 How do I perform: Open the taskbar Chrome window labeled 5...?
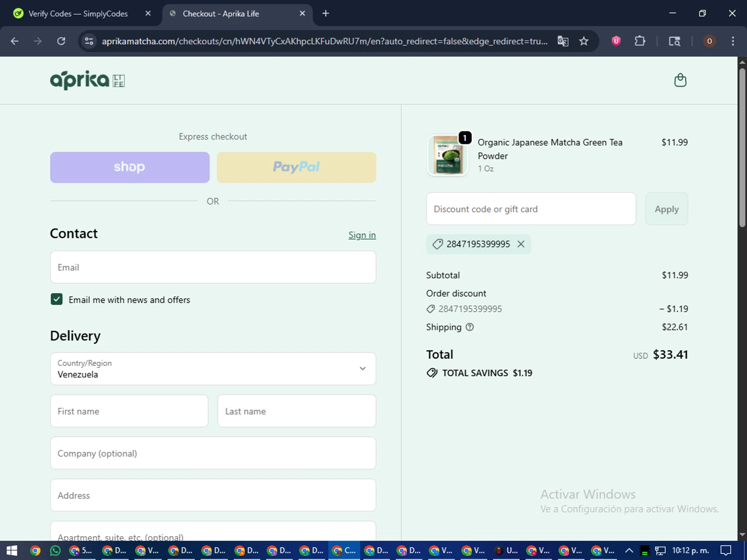point(81,551)
